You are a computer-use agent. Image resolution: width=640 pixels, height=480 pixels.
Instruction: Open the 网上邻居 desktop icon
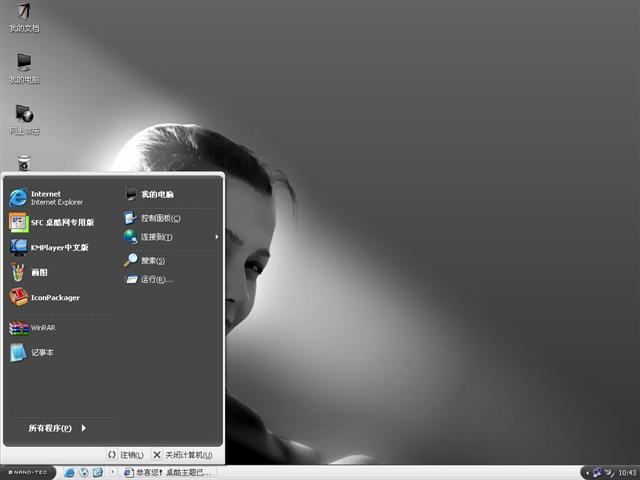tap(24, 119)
